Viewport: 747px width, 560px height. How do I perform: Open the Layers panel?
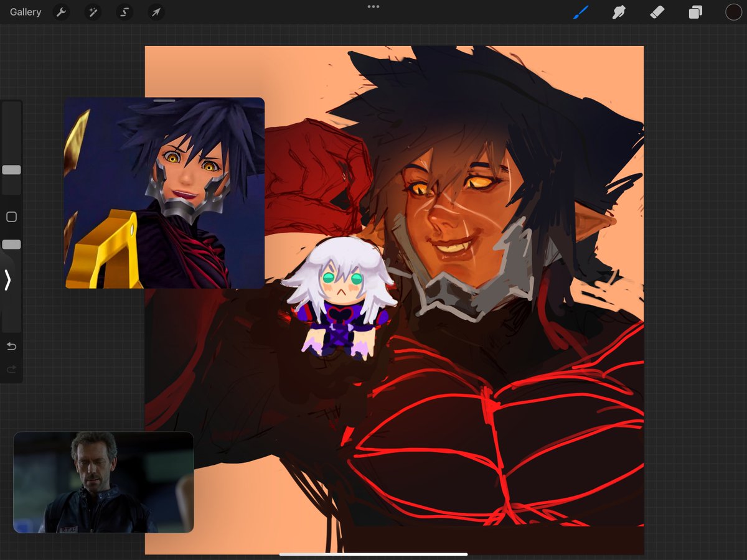(695, 12)
